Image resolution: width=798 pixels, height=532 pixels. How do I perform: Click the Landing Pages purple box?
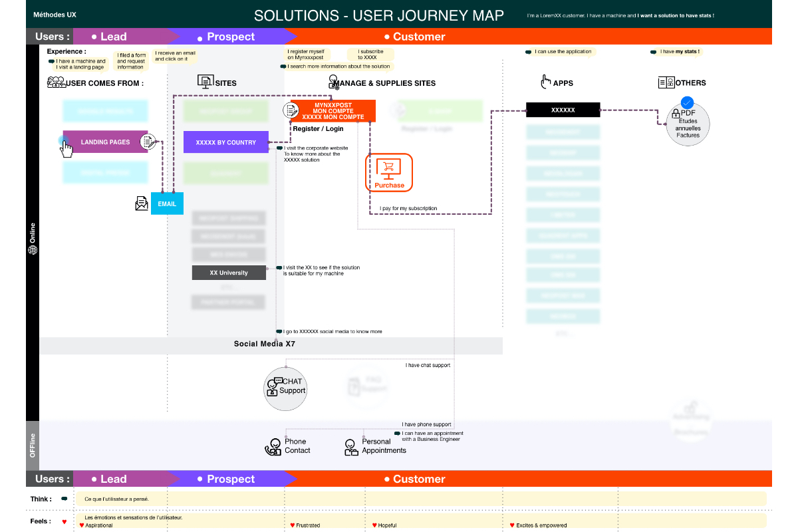tap(105, 142)
